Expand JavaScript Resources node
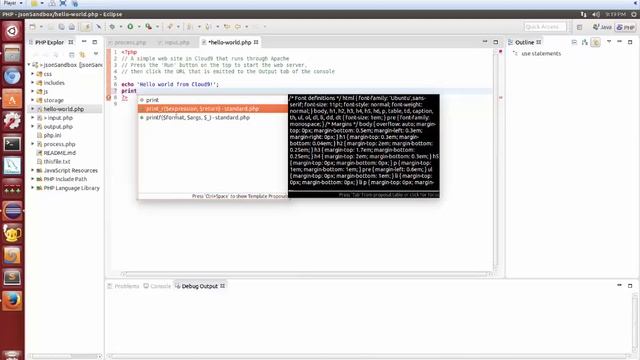 pos(33,170)
